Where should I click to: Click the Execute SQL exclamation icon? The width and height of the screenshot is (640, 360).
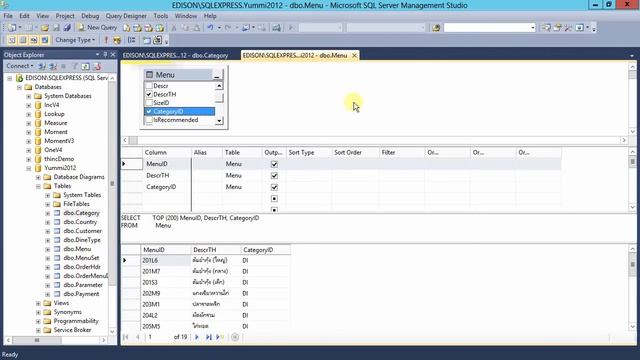[x=106, y=40]
